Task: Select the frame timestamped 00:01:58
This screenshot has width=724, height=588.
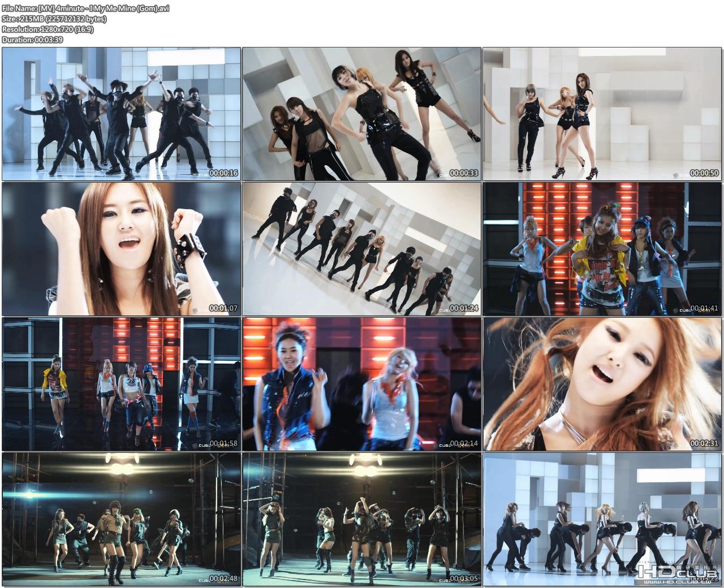Action: pos(122,384)
